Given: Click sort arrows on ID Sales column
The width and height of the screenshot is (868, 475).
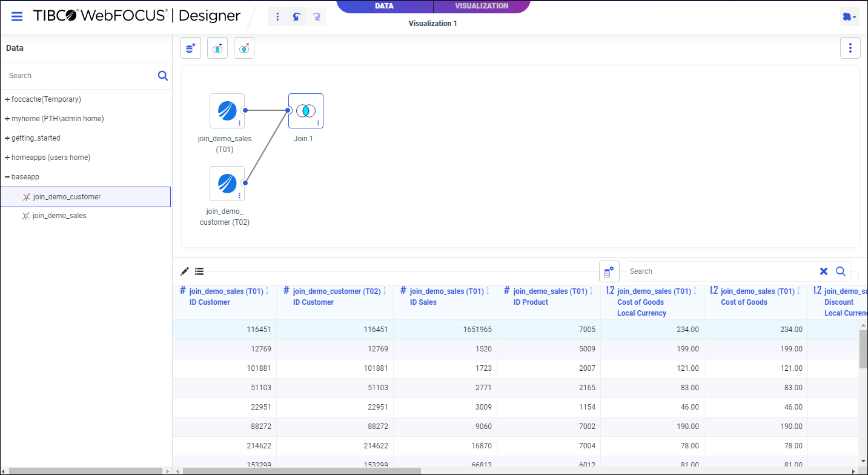Looking at the screenshot, I should click(488, 291).
